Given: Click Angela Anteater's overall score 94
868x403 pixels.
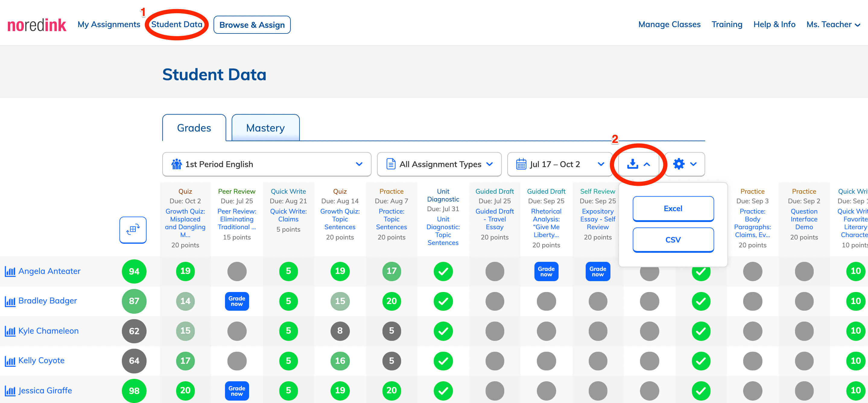Looking at the screenshot, I should pos(134,271).
